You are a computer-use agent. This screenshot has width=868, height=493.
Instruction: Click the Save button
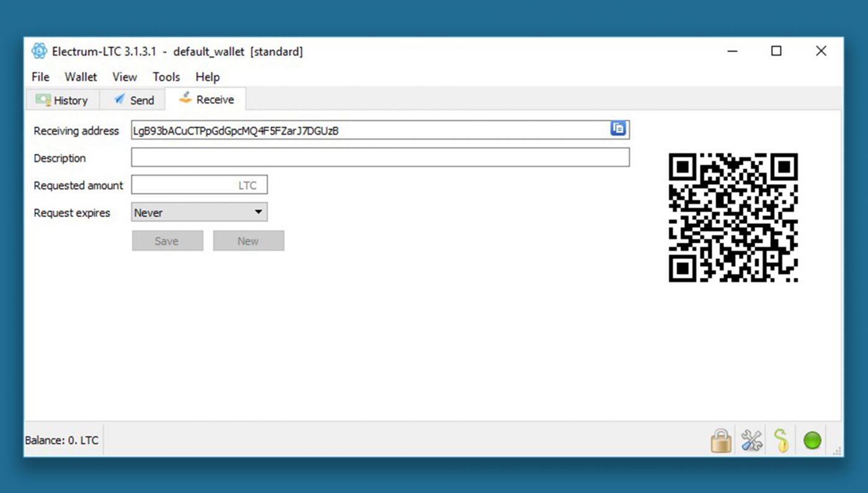click(167, 241)
